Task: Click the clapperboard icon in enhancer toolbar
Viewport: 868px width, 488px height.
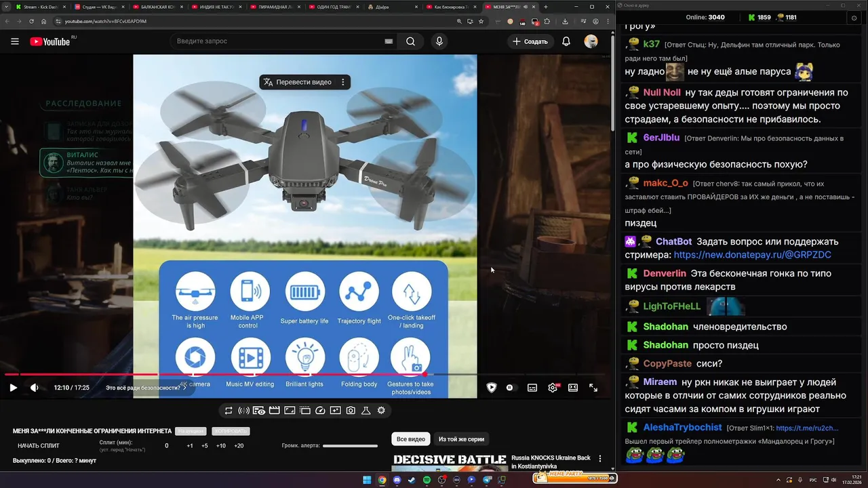Action: tap(275, 410)
